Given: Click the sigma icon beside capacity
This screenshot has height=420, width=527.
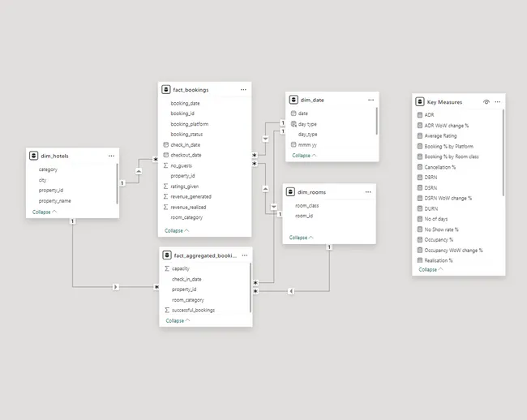Looking at the screenshot, I should point(167,268).
